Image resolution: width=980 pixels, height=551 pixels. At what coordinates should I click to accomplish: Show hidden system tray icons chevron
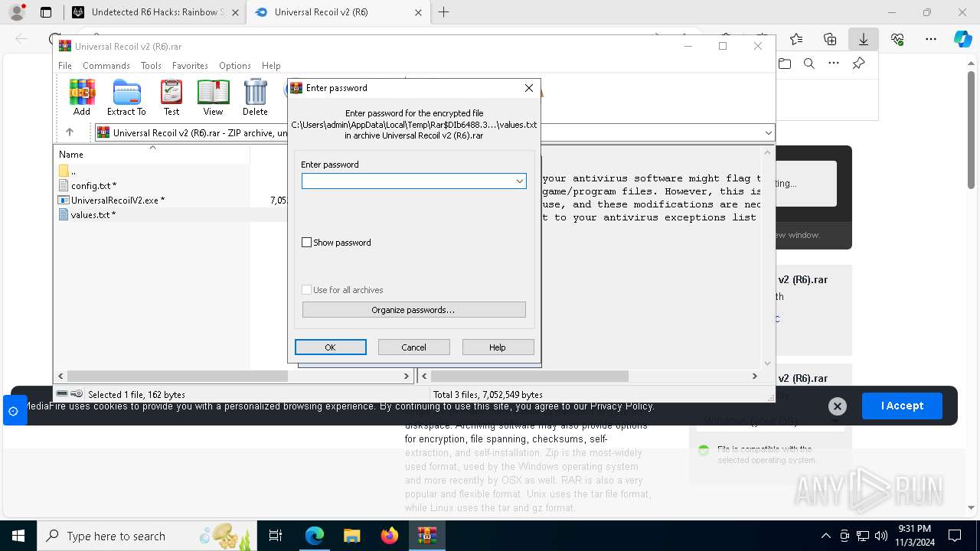click(x=826, y=536)
